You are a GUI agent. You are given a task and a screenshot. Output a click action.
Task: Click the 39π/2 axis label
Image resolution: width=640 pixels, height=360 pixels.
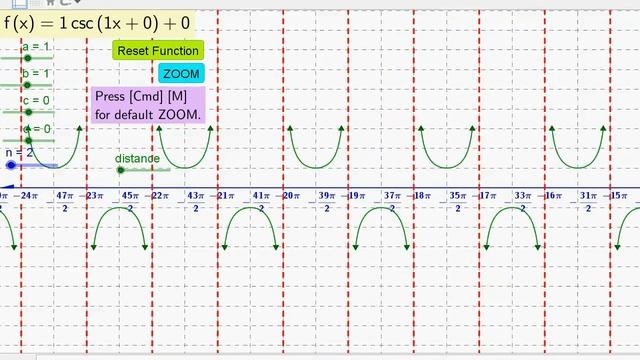tap(323, 202)
